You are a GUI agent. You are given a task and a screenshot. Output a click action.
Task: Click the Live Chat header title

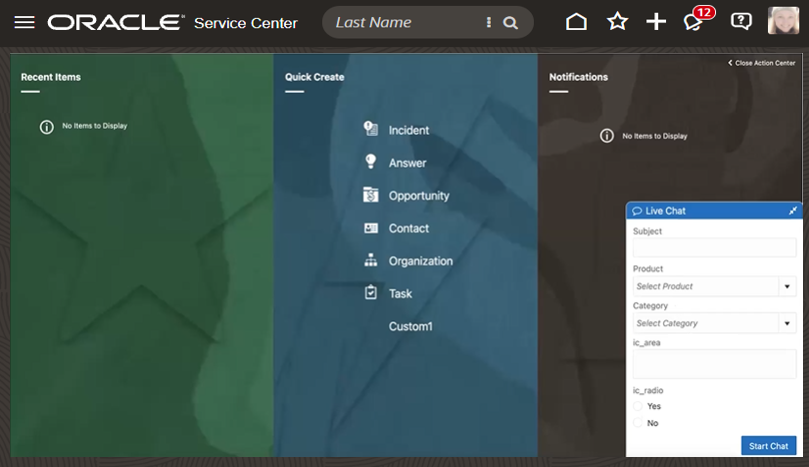coord(666,211)
